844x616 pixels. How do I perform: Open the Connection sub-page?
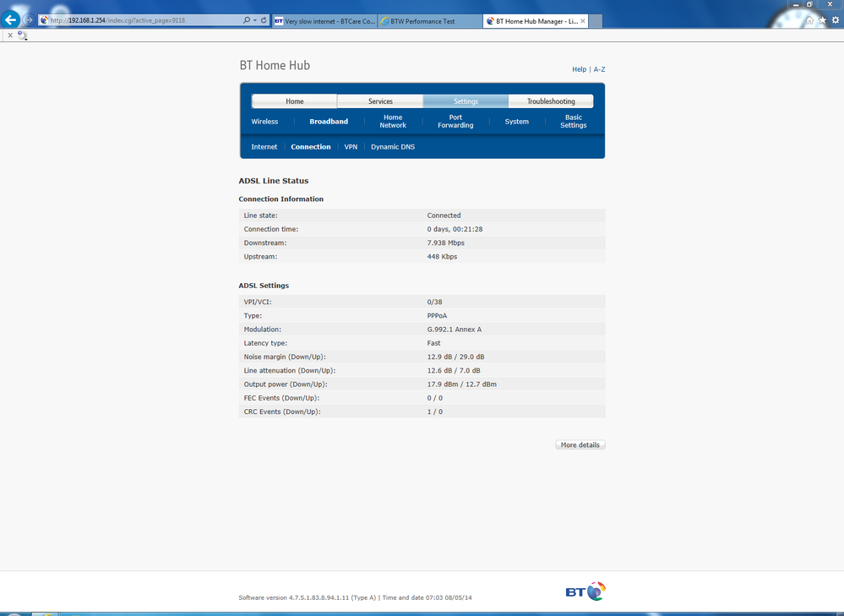311,147
